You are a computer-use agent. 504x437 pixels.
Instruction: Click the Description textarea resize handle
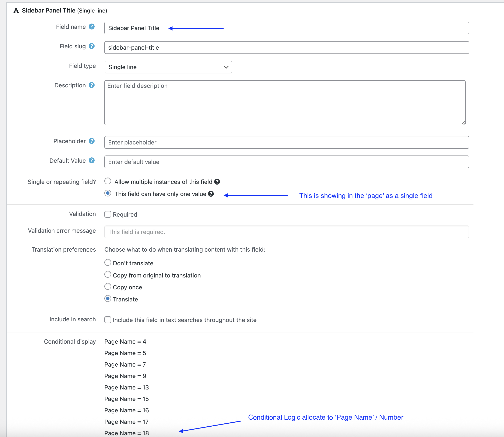(463, 123)
